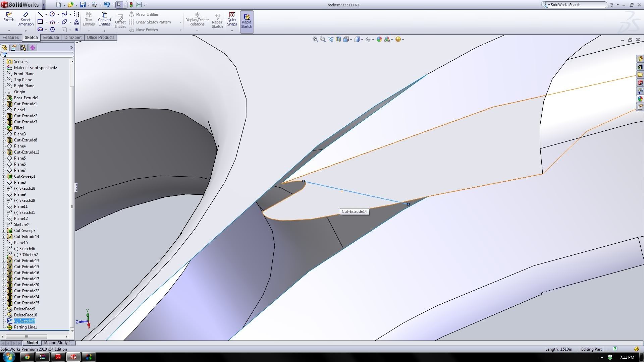Expand the Cut-Sweep1 feature node

click(x=4, y=176)
